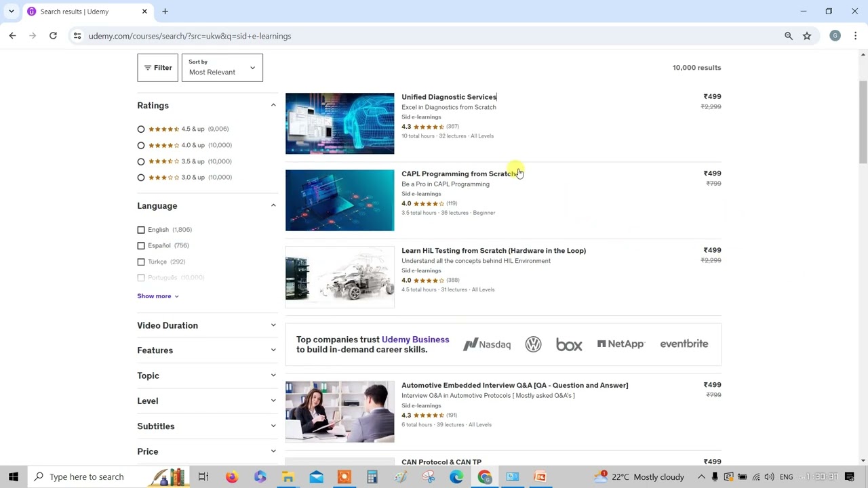This screenshot has width=868, height=488.
Task: Select the 4.0 & up rating filter
Action: click(141, 145)
